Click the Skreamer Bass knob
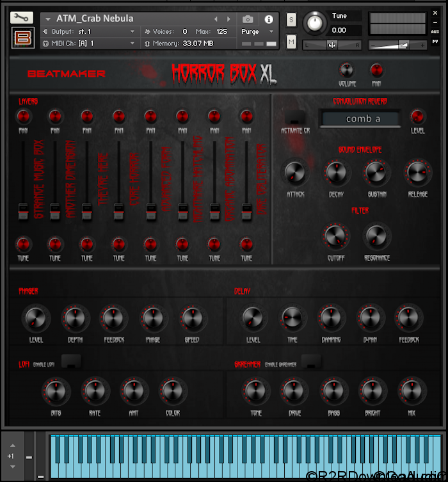 click(333, 391)
